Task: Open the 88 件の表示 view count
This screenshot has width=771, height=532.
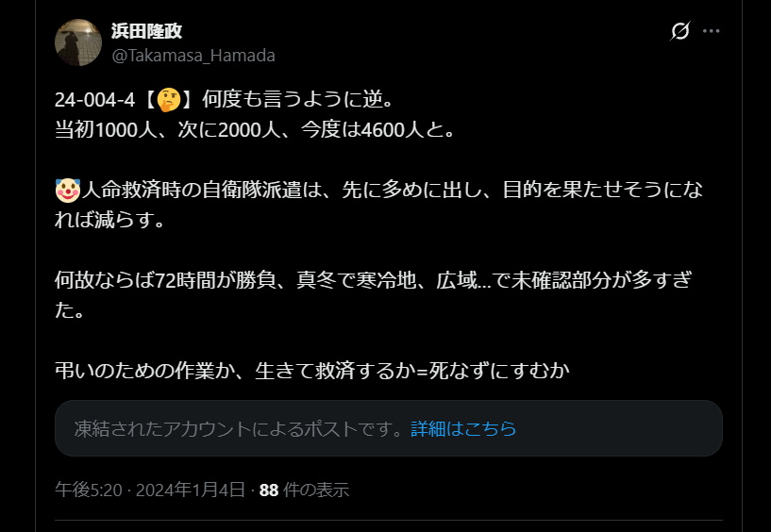Action: pos(304,490)
